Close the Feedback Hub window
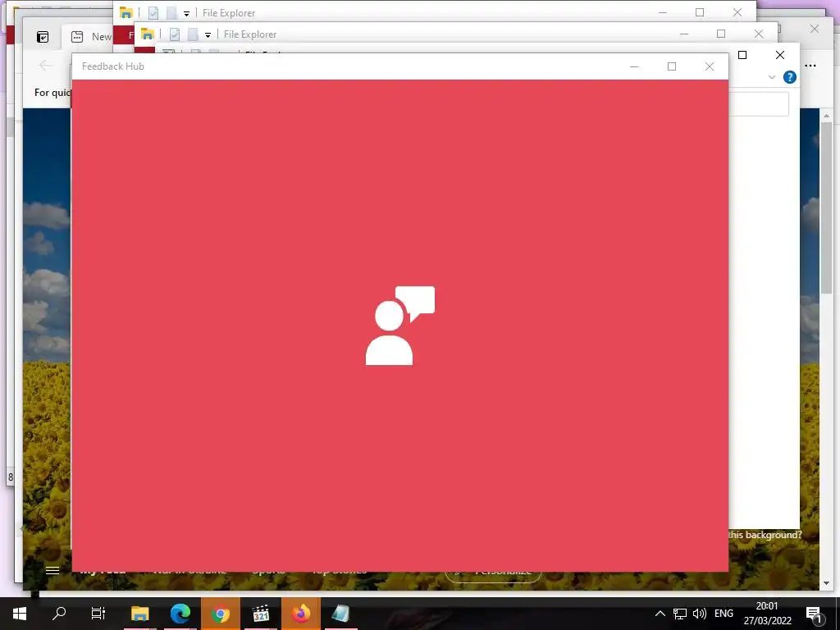Screen dimensions: 840x630 coord(710,66)
